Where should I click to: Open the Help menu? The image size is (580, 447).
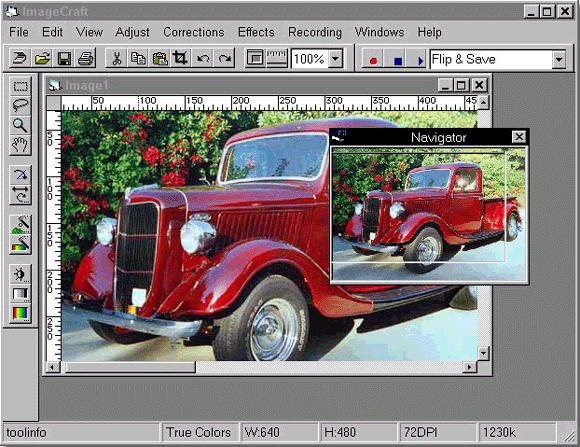click(429, 32)
